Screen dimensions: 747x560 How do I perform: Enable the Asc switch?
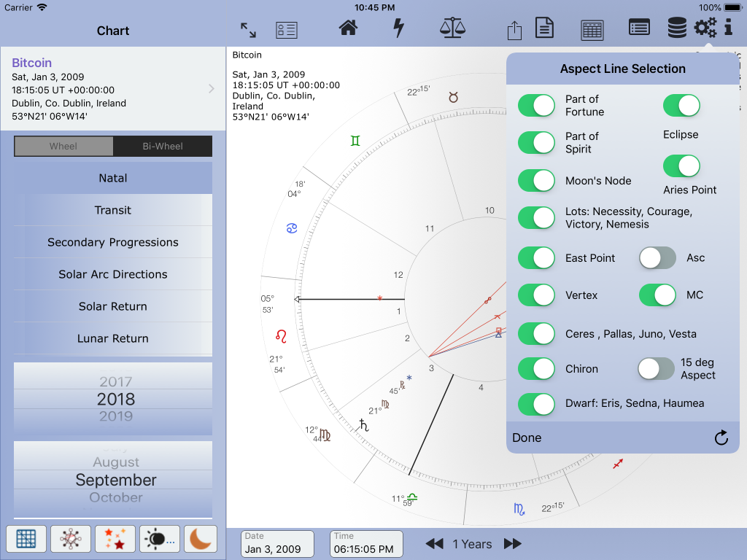click(657, 257)
